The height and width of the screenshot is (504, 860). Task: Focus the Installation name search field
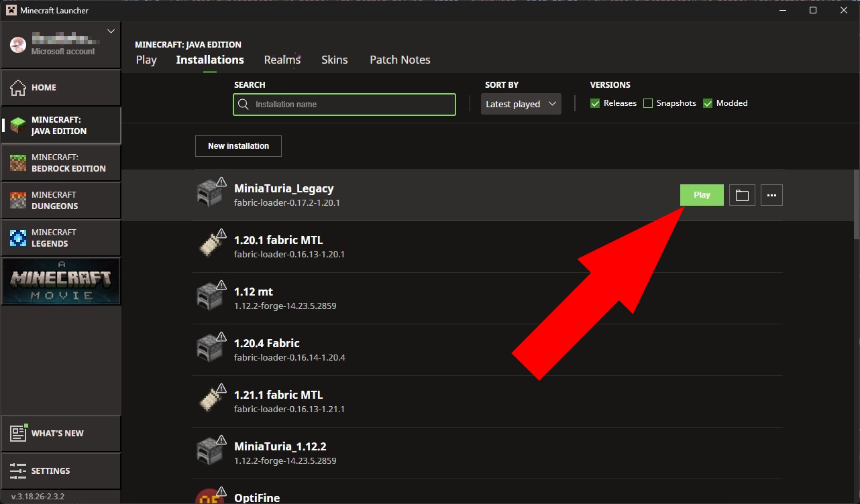(x=344, y=105)
